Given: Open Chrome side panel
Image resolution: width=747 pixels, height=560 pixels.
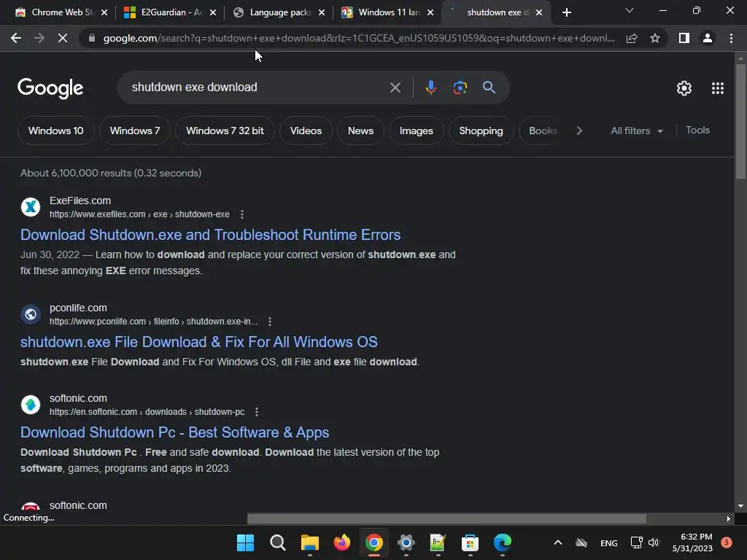Looking at the screenshot, I should [684, 38].
